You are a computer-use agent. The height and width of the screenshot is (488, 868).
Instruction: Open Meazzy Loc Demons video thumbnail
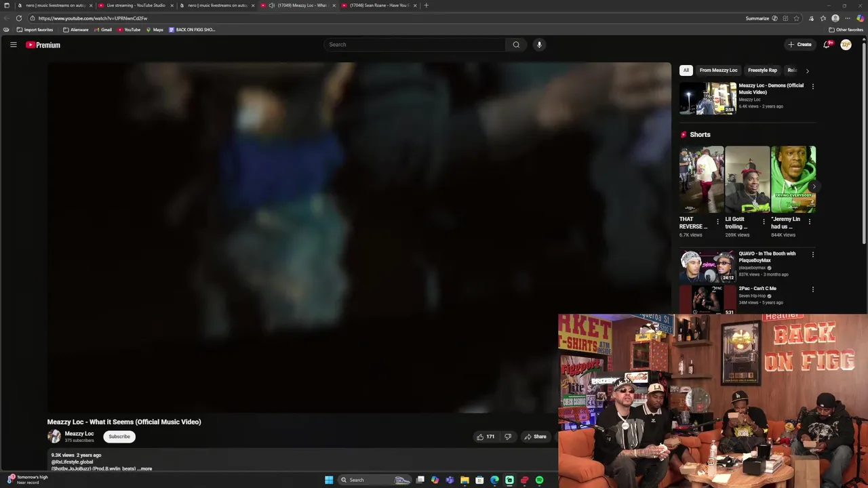tap(707, 98)
